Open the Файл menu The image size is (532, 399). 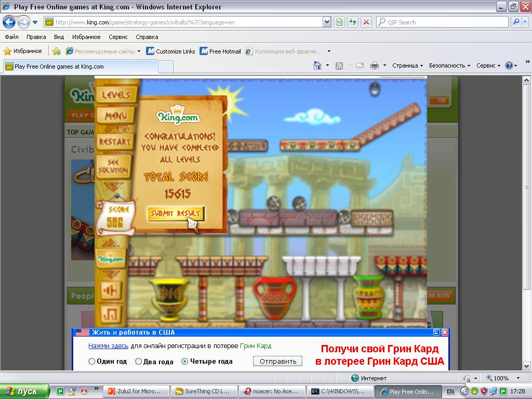[x=11, y=37]
